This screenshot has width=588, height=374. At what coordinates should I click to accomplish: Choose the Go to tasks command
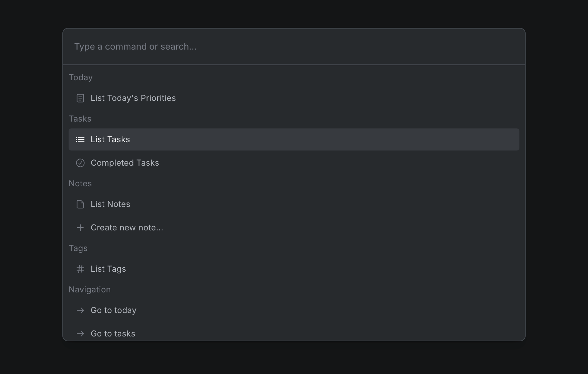click(113, 333)
